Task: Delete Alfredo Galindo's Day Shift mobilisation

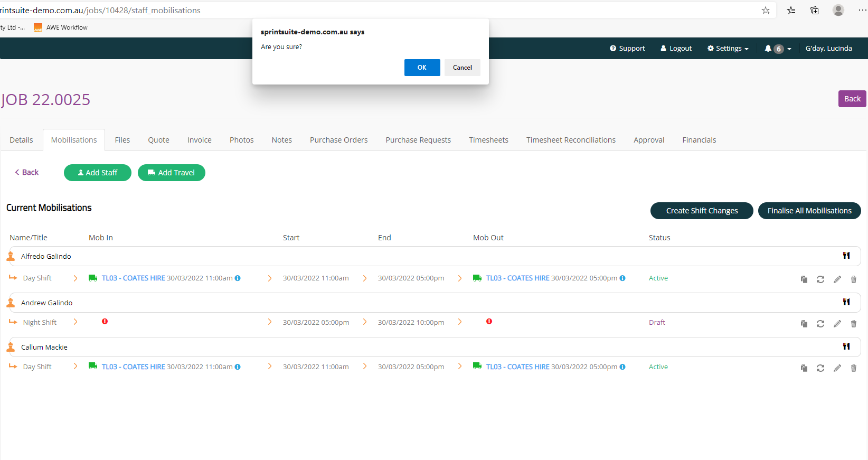Action: [854, 279]
